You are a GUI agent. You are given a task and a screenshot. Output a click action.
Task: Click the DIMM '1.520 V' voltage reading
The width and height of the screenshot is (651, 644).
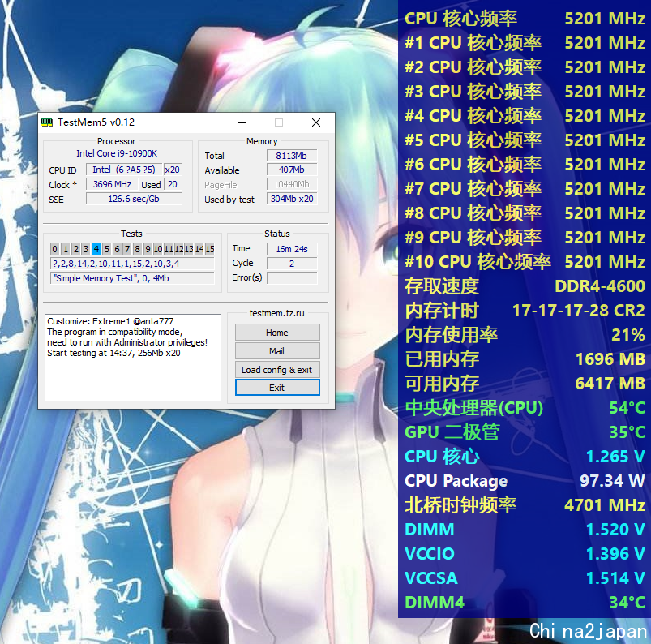pyautogui.click(x=615, y=530)
